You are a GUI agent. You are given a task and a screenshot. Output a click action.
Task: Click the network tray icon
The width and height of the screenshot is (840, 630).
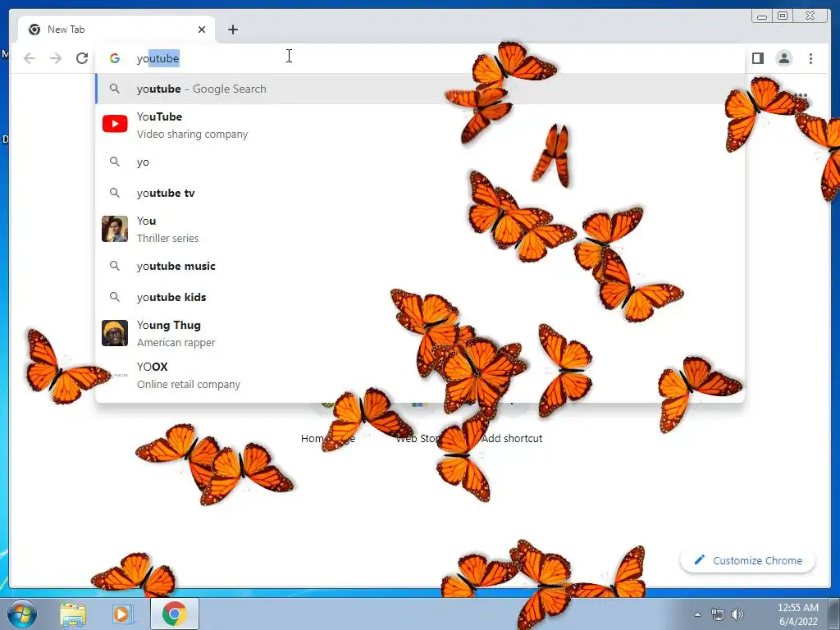[717, 614]
